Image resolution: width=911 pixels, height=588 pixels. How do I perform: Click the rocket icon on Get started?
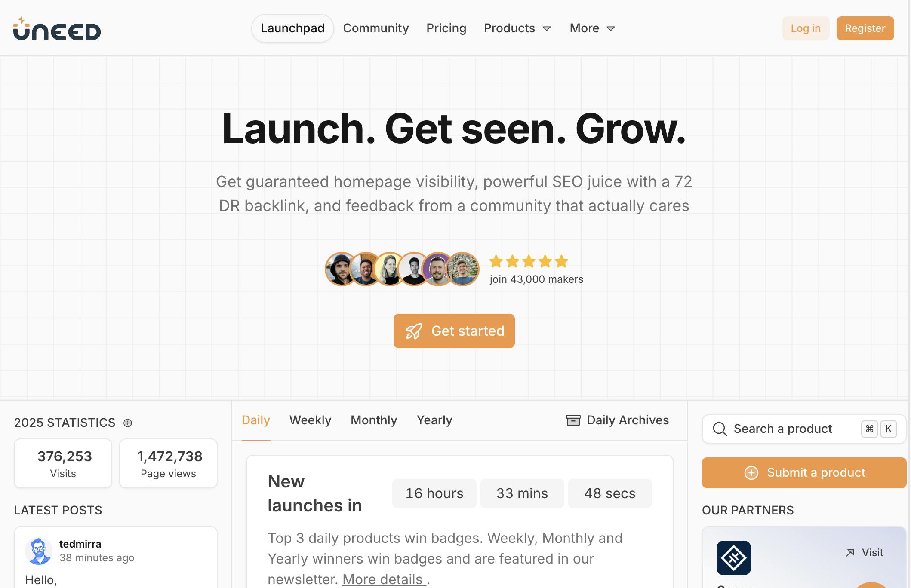coord(414,331)
